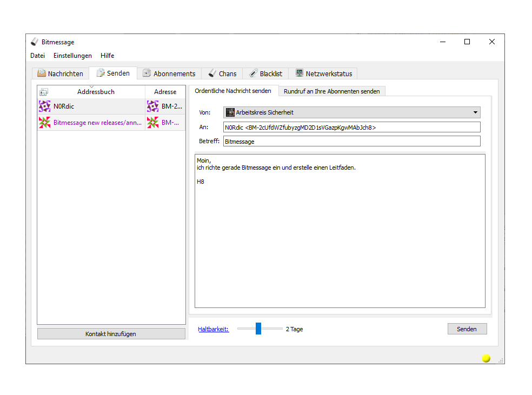Click into the message body text area
Image resolution: width=532 pixels, height=395 pixels.
click(x=340, y=231)
